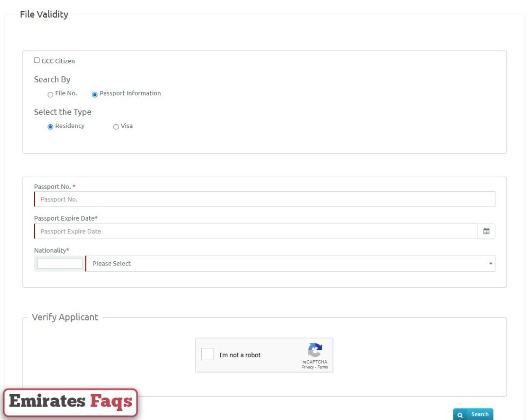This screenshot has height=420, width=528.
Task: Expand the Please Select nationality list
Action: pos(289,263)
